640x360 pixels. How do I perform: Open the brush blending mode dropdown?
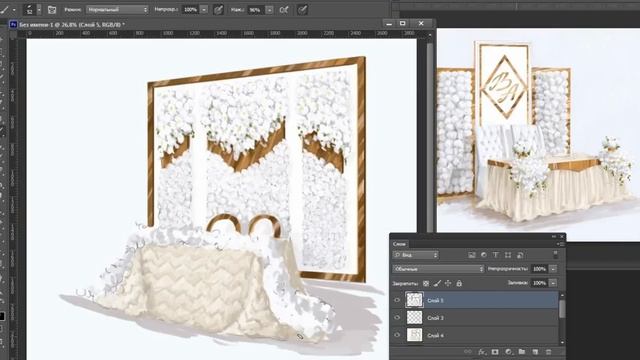point(117,9)
